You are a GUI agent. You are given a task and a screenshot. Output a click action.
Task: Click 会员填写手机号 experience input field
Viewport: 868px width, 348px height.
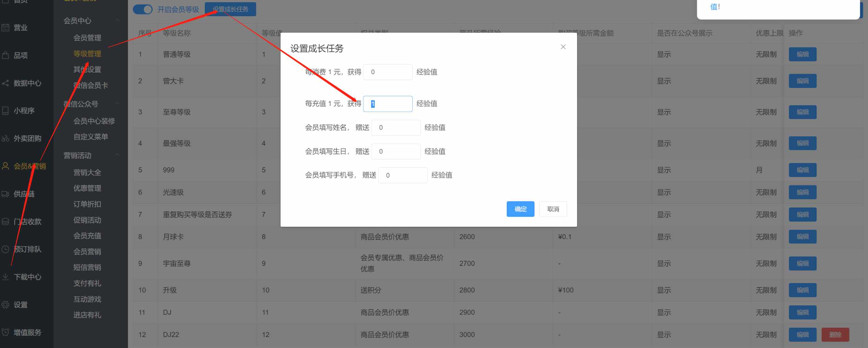403,175
